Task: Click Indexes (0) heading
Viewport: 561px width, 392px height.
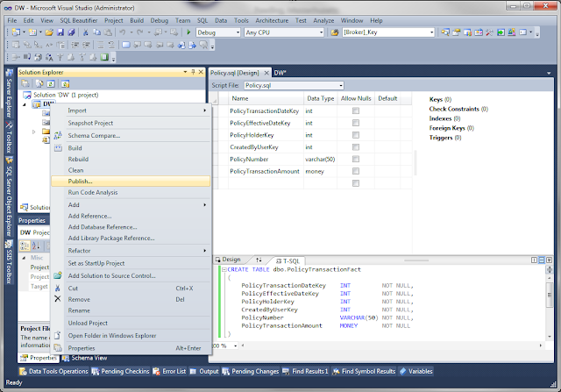Action: coord(444,118)
